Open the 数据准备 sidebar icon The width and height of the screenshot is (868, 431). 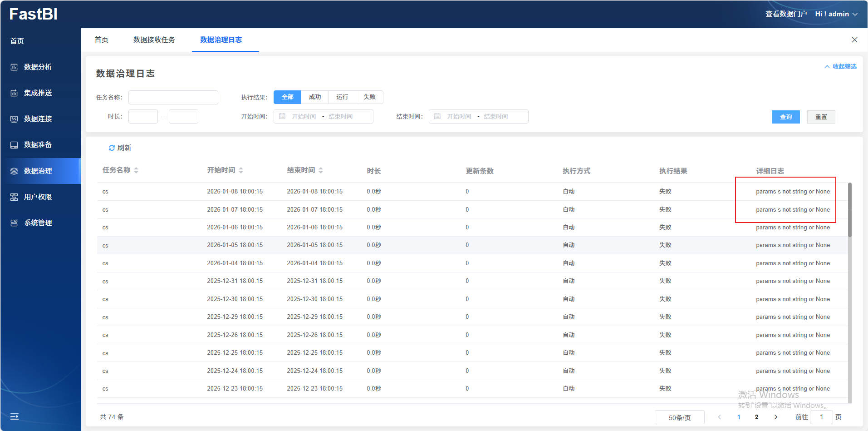click(x=14, y=145)
